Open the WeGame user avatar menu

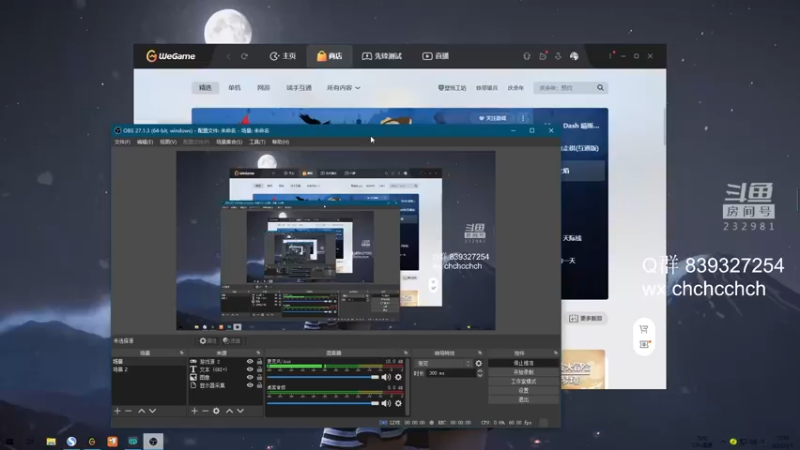[x=574, y=56]
